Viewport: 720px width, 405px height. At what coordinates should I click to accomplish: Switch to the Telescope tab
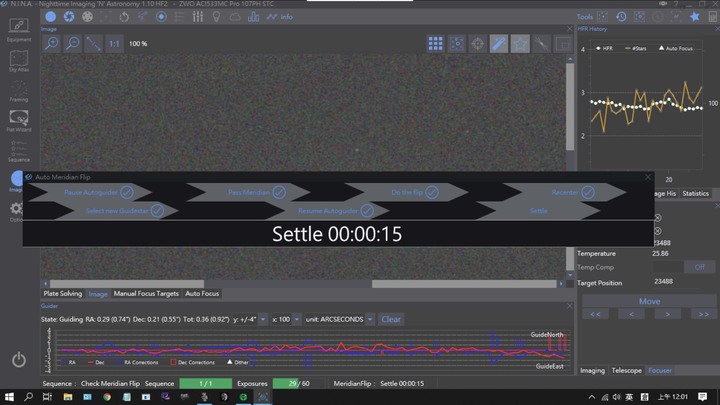pyautogui.click(x=626, y=370)
